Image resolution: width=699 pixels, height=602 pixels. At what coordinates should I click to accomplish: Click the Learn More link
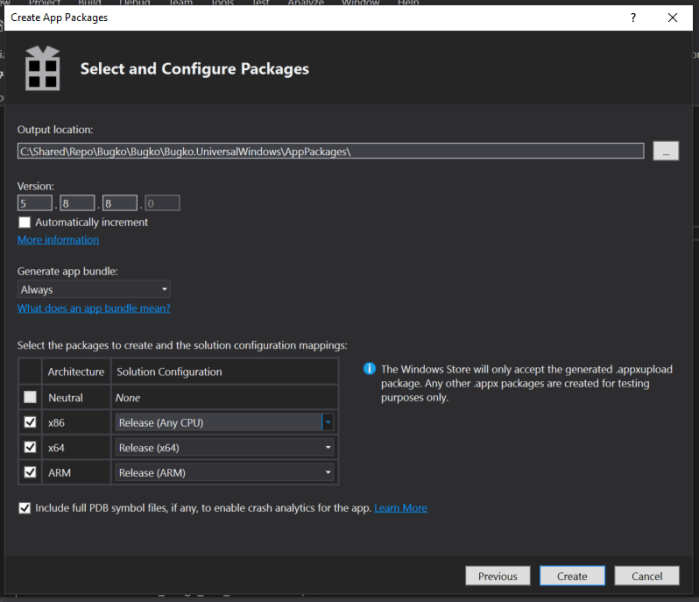[400, 508]
